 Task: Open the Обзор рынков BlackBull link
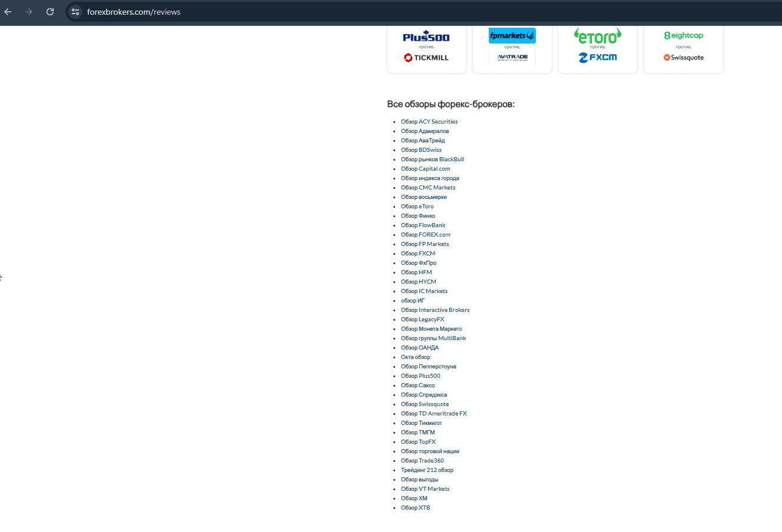[432, 159]
